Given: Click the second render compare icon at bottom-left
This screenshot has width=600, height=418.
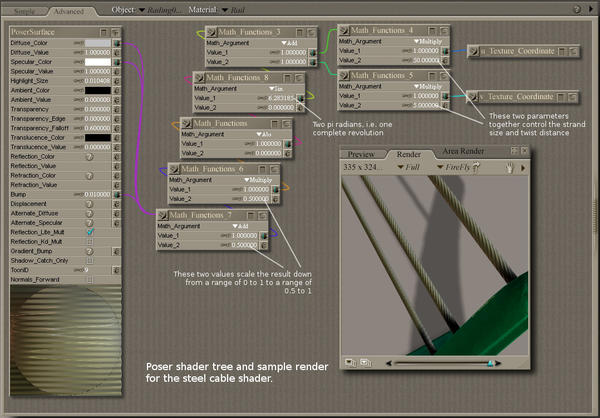Looking at the screenshot, I should pos(365,362).
